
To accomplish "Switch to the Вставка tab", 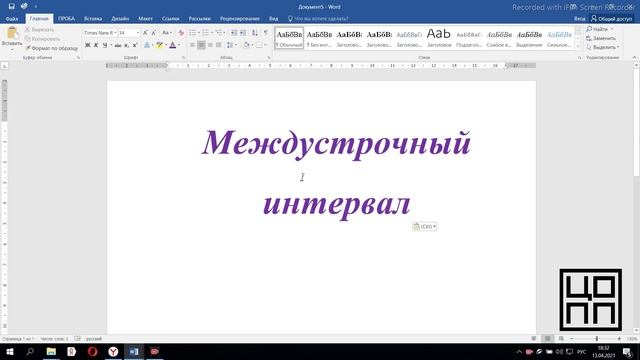I will pos(93,19).
